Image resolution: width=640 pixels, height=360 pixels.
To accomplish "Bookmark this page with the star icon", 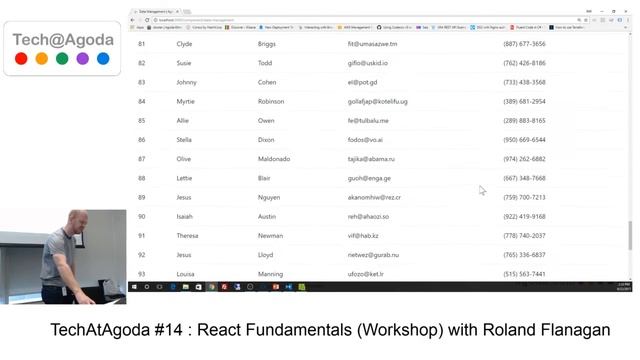I will coord(586,20).
